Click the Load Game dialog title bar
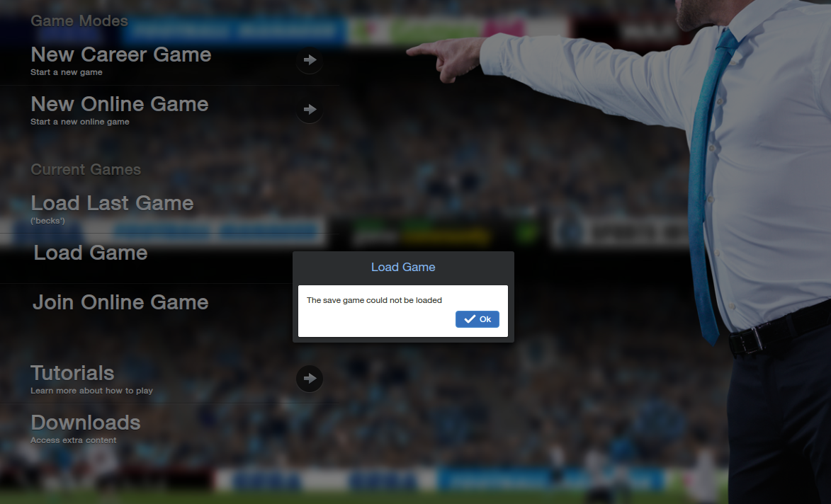The image size is (831, 504). point(403,268)
